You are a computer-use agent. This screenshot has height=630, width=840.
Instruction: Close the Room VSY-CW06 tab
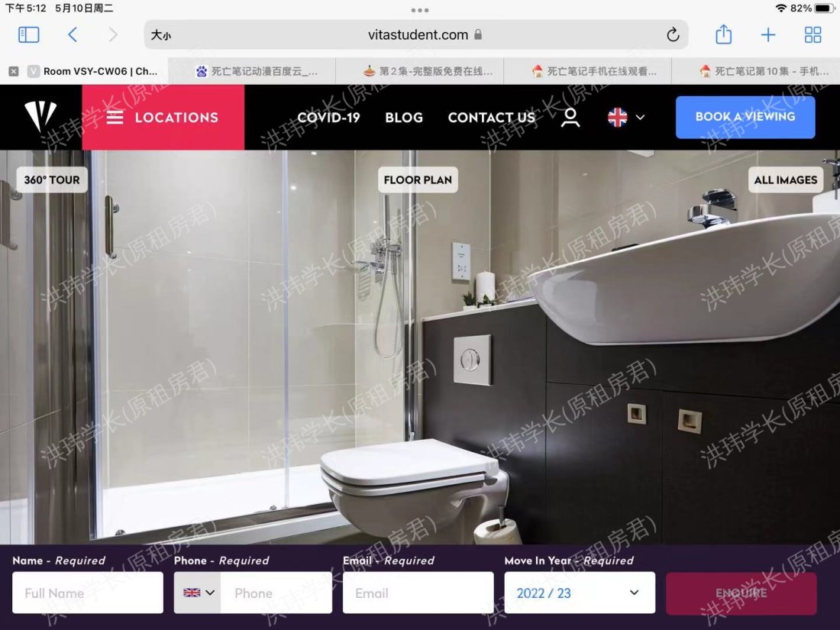coord(13,71)
